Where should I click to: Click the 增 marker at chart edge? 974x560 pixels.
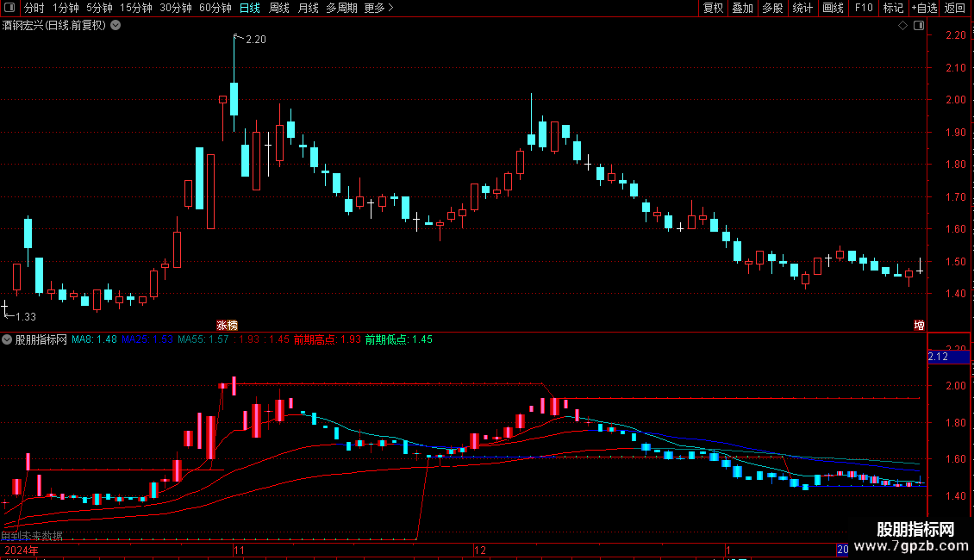[919, 326]
